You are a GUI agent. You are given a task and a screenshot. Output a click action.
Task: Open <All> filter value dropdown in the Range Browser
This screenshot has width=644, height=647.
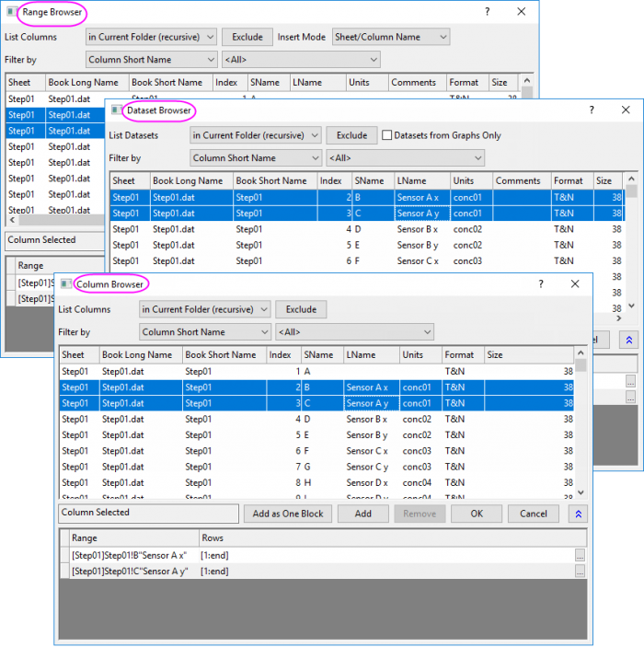(301, 60)
